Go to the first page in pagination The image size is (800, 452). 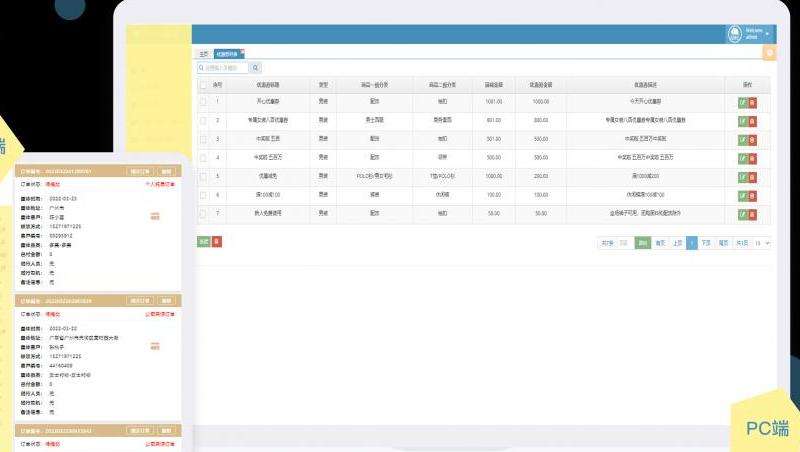coord(660,243)
